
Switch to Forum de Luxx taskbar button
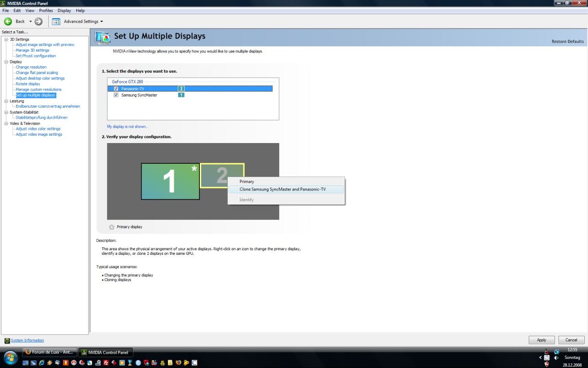[x=50, y=352]
